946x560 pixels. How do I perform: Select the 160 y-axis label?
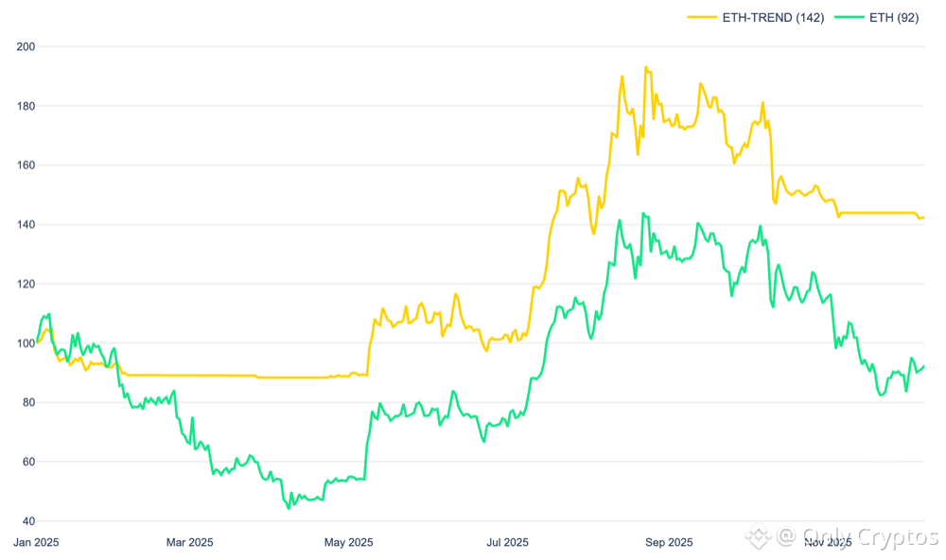(x=26, y=165)
